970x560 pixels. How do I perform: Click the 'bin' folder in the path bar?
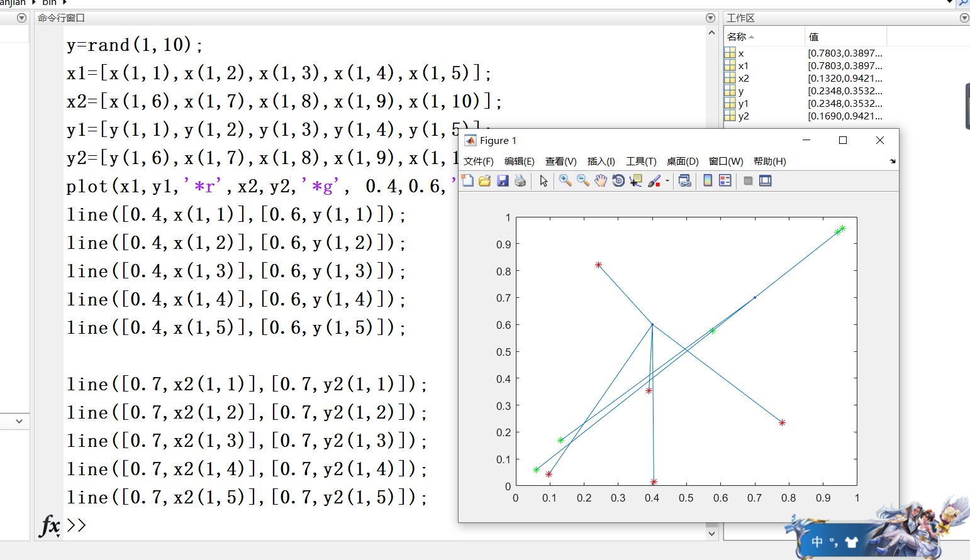(49, 3)
